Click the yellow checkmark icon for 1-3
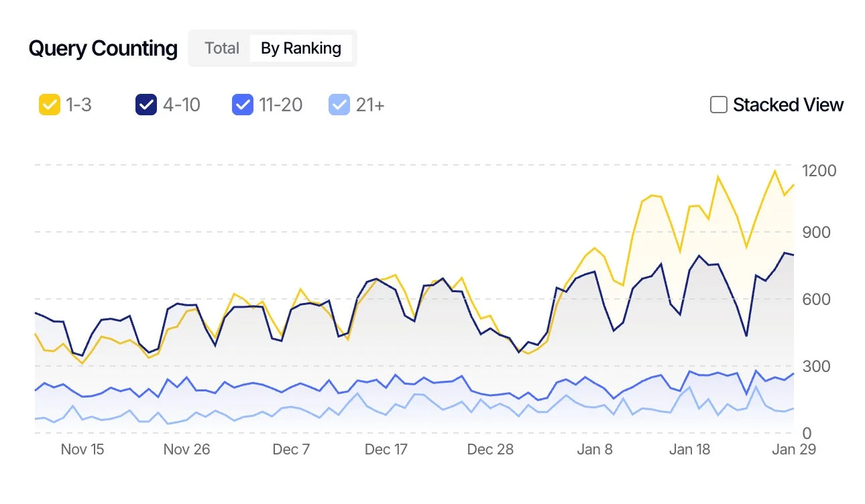The width and height of the screenshot is (865, 504). (x=48, y=105)
